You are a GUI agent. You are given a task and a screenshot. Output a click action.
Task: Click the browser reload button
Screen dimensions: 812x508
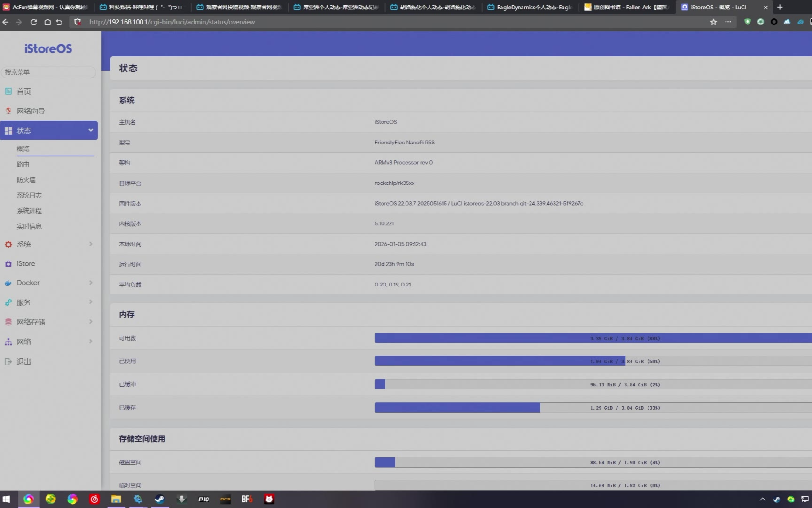point(34,22)
